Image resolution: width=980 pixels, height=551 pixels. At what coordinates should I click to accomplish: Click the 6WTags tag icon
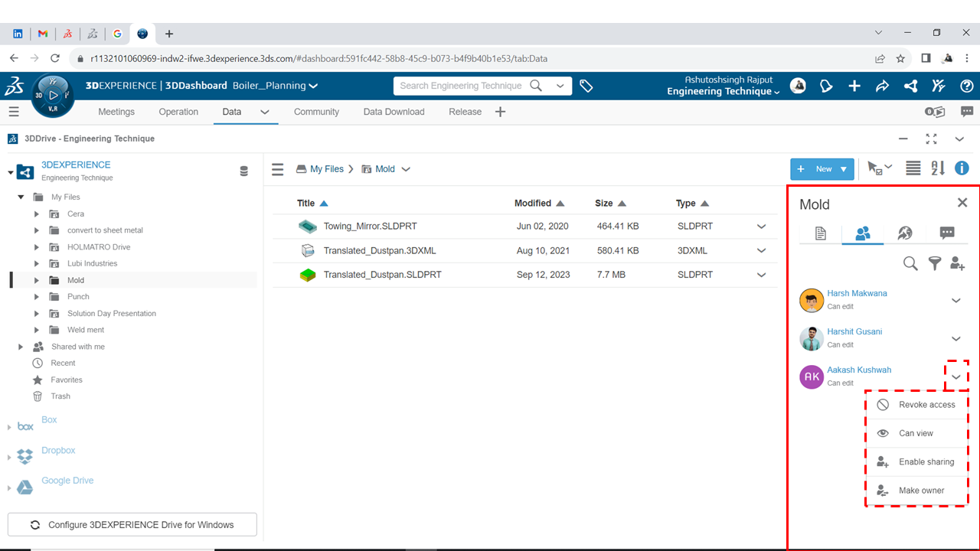pos(586,86)
